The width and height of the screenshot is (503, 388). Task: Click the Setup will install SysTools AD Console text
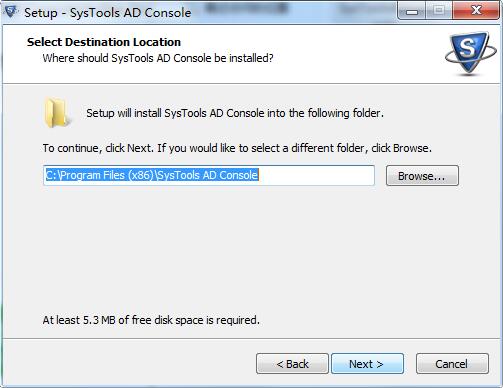coord(235,113)
